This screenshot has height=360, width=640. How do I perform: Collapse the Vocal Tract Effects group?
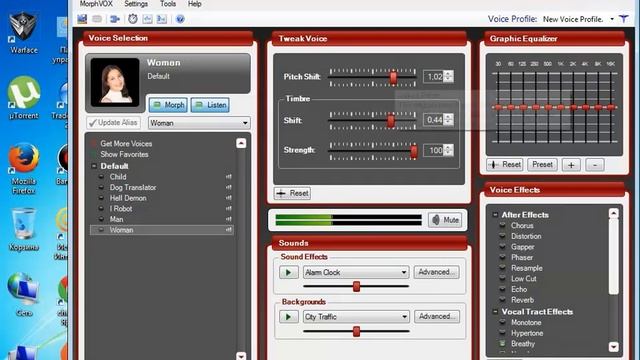[495, 311]
